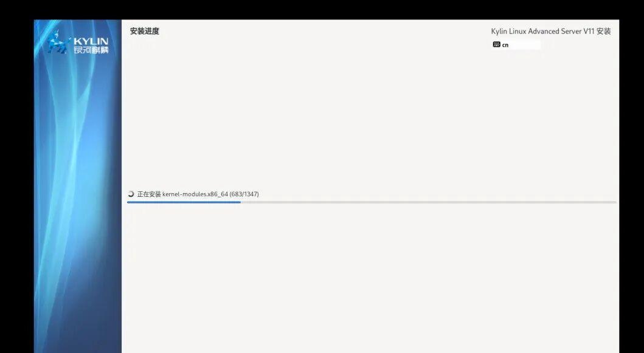Screen dimensions: 644x353
Task: Click the 银河麒麟 Chinese logo text
Action: [x=91, y=50]
